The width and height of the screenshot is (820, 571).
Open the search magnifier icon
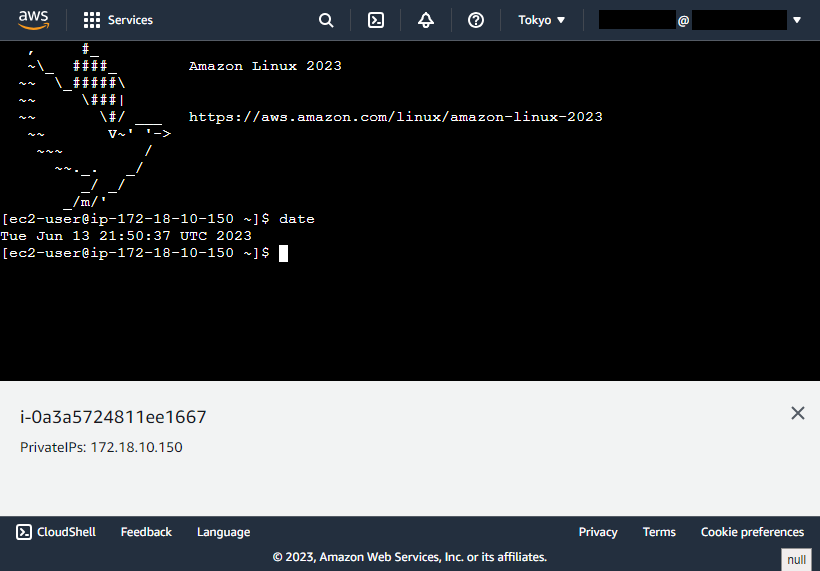326,20
